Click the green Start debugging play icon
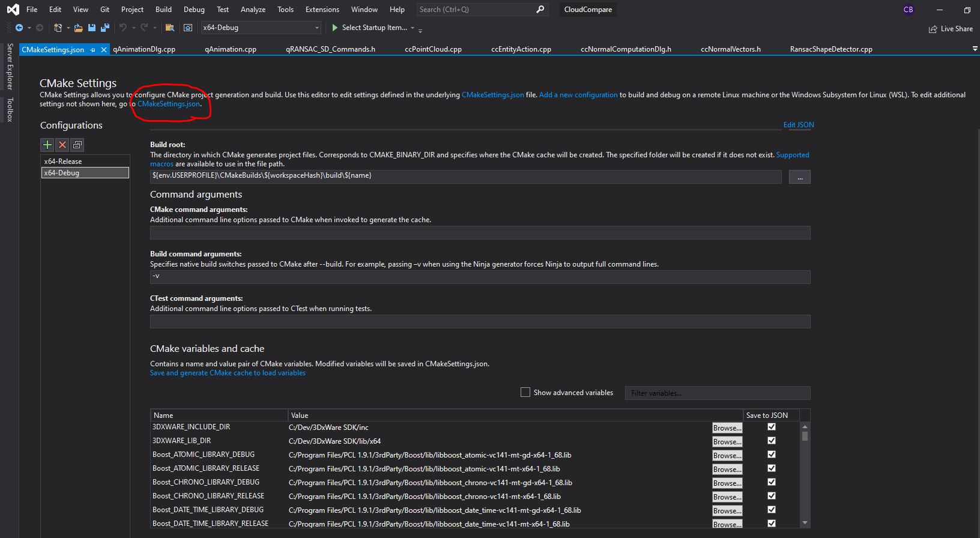Viewport: 980px width, 538px height. click(335, 28)
